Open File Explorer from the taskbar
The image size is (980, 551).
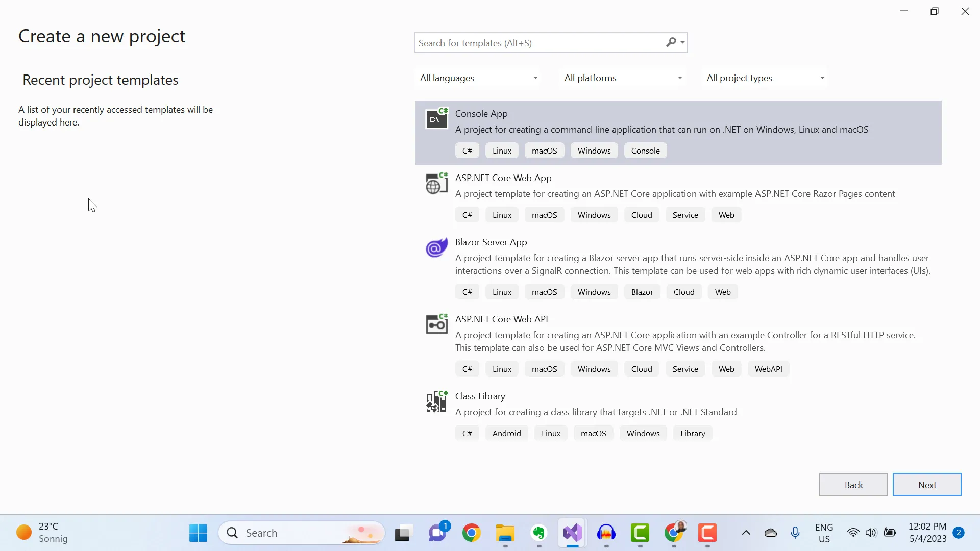(505, 533)
